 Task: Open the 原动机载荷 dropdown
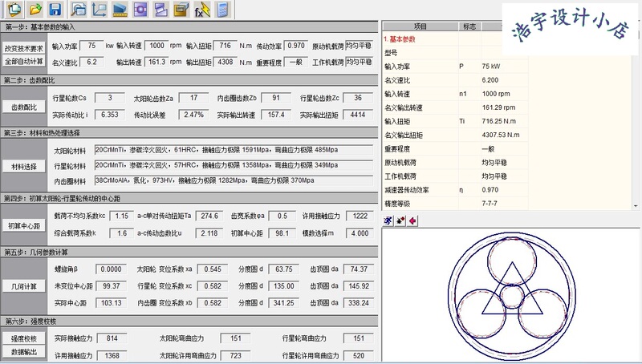(359, 46)
